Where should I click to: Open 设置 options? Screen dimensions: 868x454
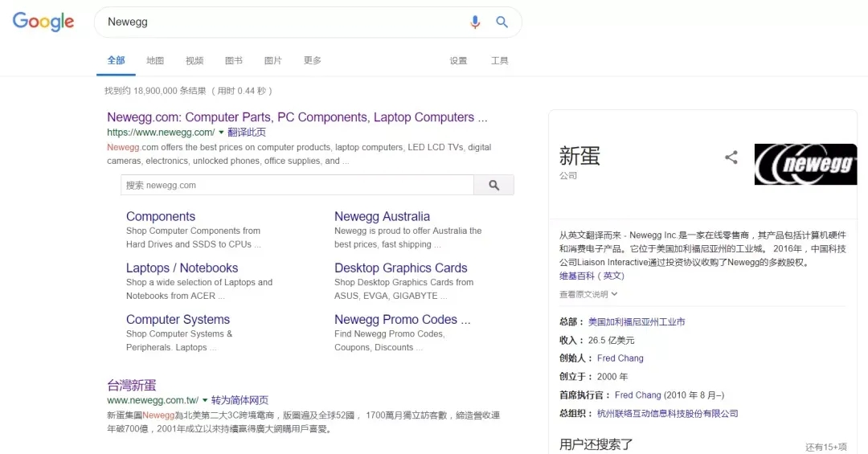(458, 60)
